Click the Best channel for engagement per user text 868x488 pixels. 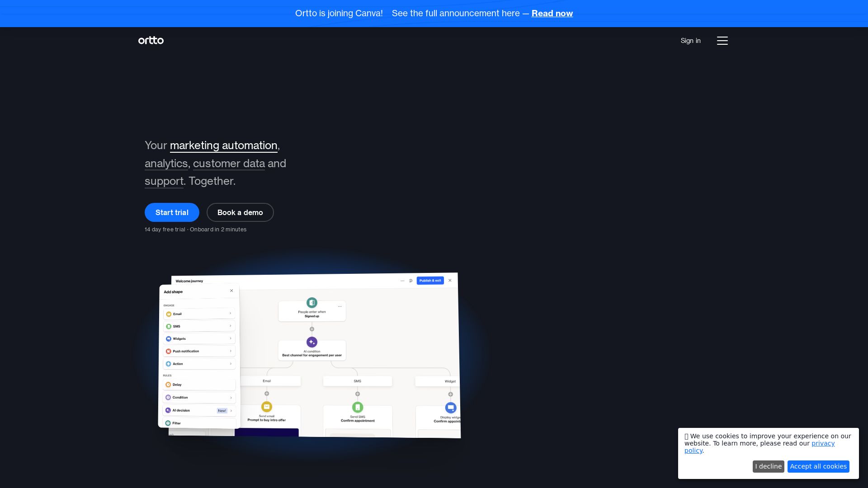312,355
